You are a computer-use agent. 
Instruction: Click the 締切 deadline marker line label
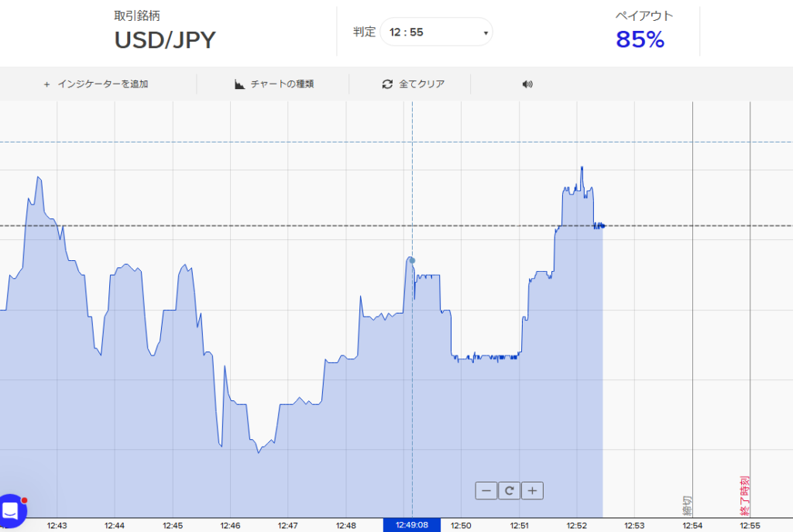[688, 505]
